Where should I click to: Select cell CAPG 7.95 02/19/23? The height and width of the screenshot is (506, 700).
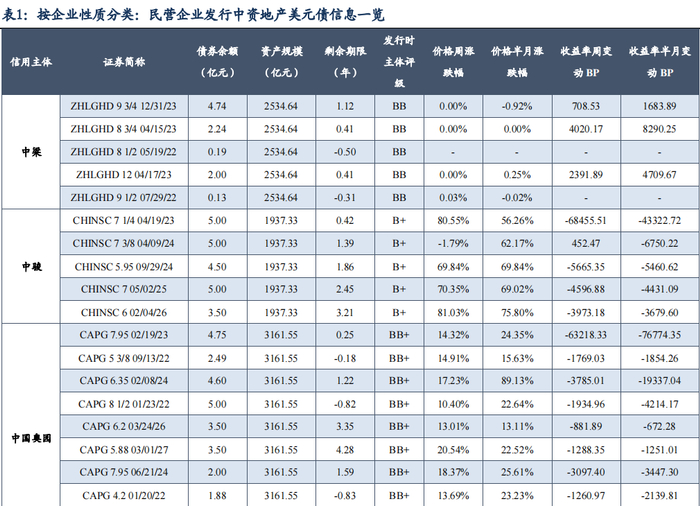[x=124, y=335]
